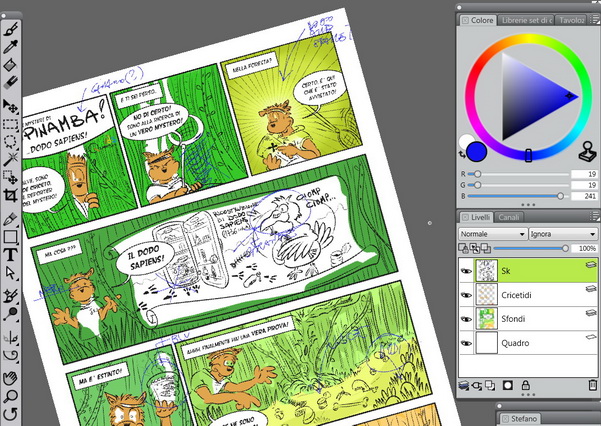Select the Cloner tool
Screen dimensions: 601x426
[x=11, y=296]
